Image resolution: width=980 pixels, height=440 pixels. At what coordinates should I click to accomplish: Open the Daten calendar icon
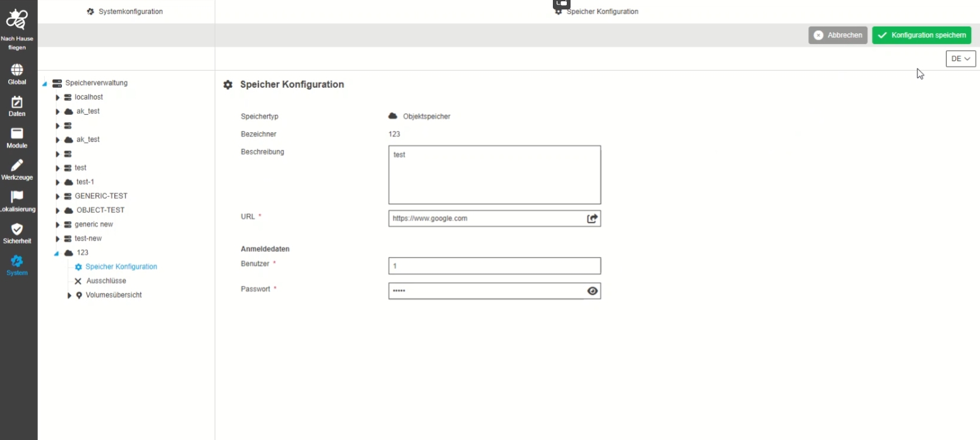coord(17,102)
